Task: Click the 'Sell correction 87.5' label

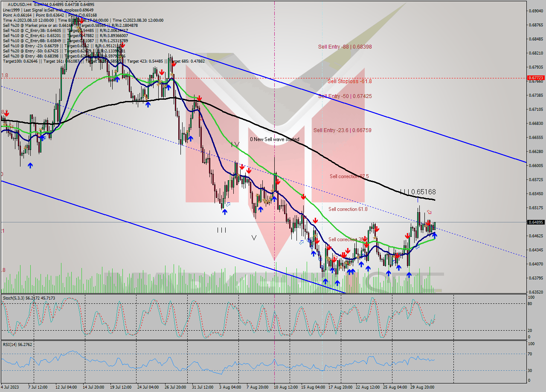Action: (349, 176)
